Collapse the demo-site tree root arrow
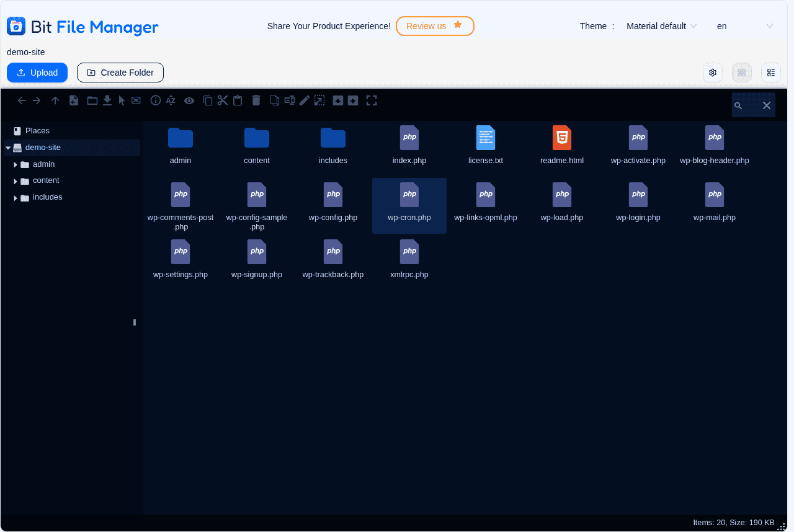794x532 pixels. tap(8, 148)
